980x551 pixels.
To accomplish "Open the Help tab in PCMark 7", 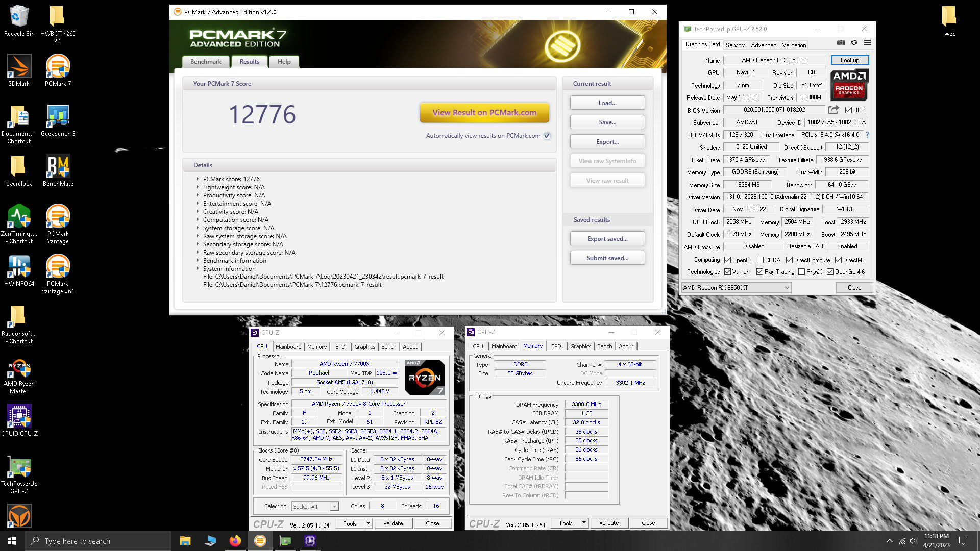I will [x=284, y=62].
